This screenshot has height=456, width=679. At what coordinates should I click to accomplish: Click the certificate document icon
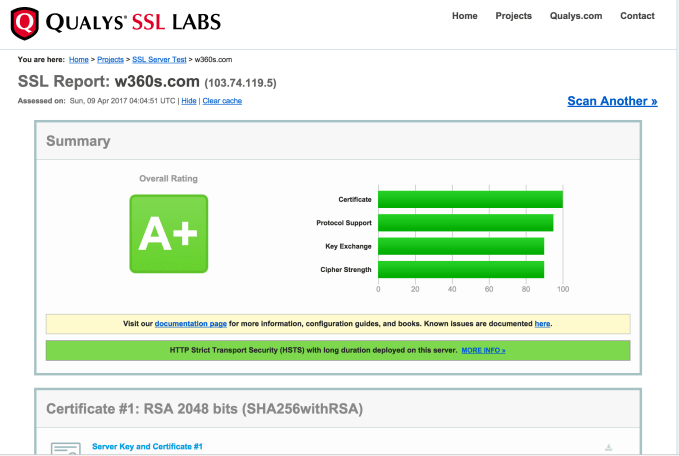coord(66,448)
